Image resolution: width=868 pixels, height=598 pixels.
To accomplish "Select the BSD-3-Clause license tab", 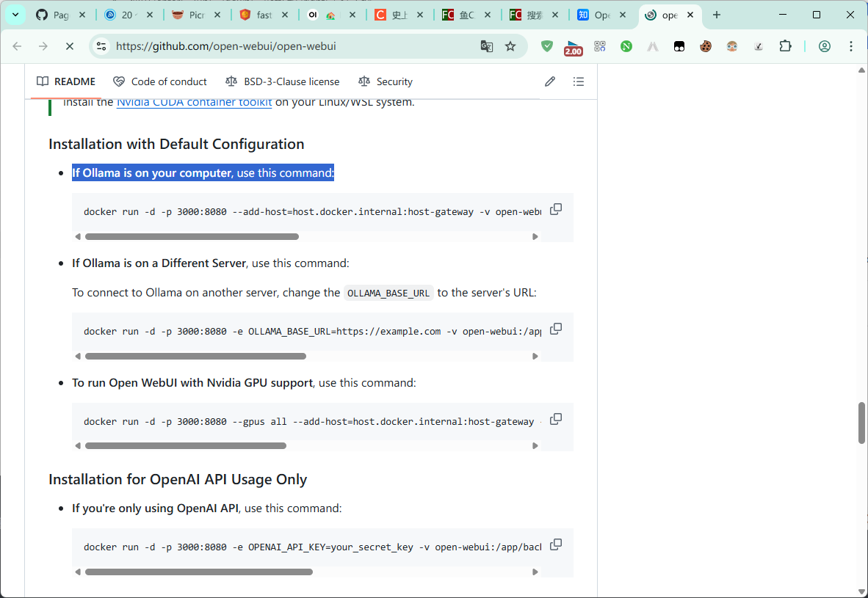I will tap(282, 82).
